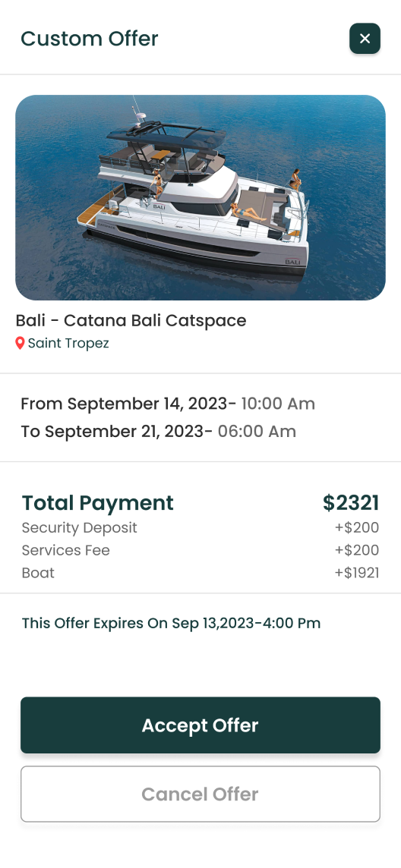Tap the 10:00 Am start time
401x868 pixels.
point(278,404)
